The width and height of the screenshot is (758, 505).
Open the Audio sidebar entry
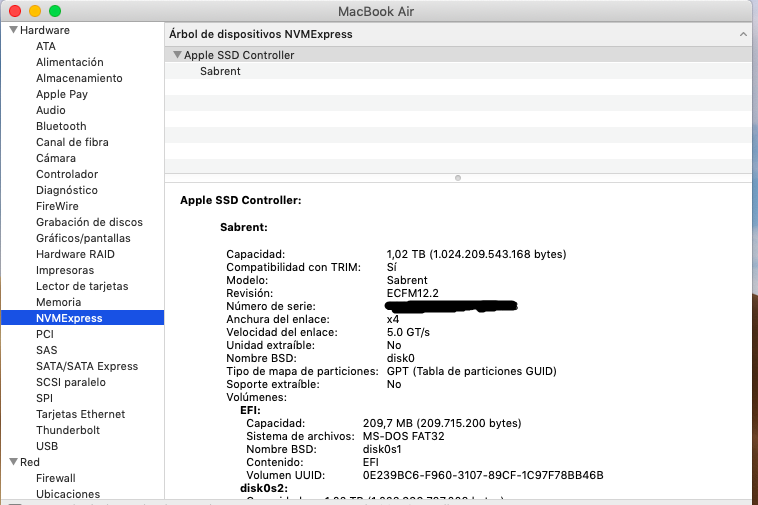51,110
